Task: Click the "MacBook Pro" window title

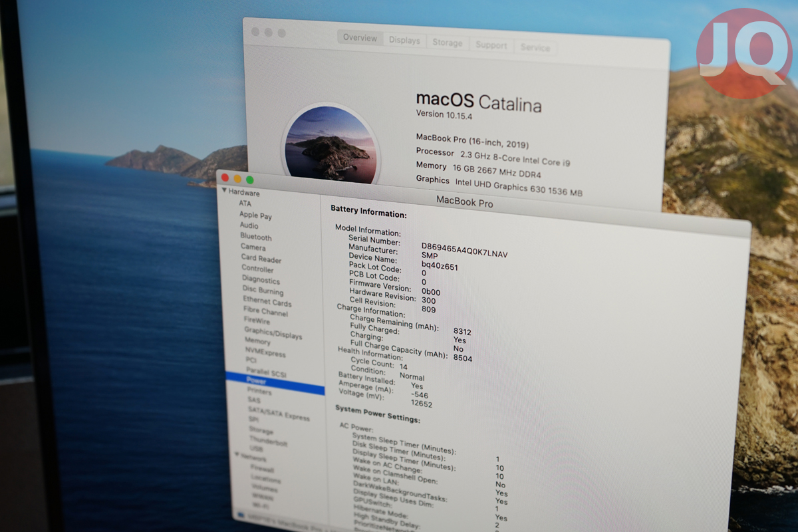Action: (464, 202)
